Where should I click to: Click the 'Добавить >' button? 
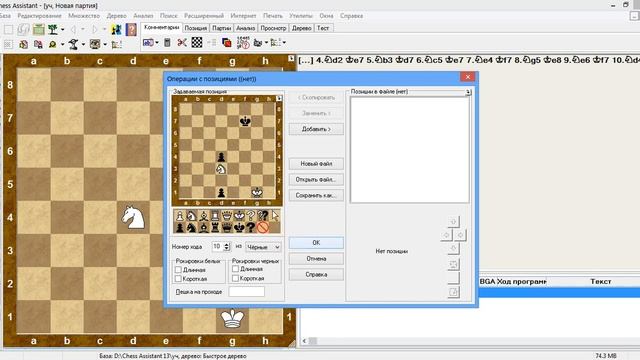pyautogui.click(x=316, y=129)
